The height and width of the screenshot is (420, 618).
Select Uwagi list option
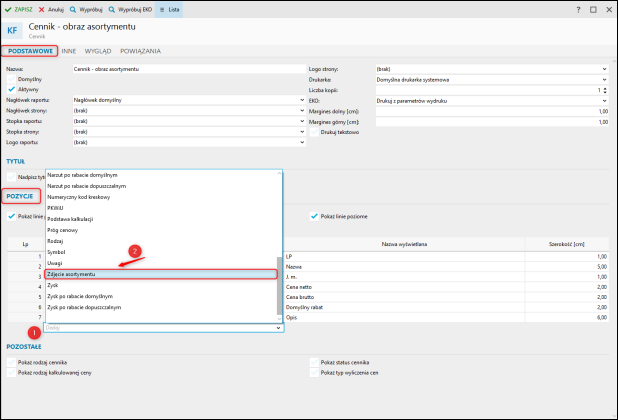tap(161, 263)
